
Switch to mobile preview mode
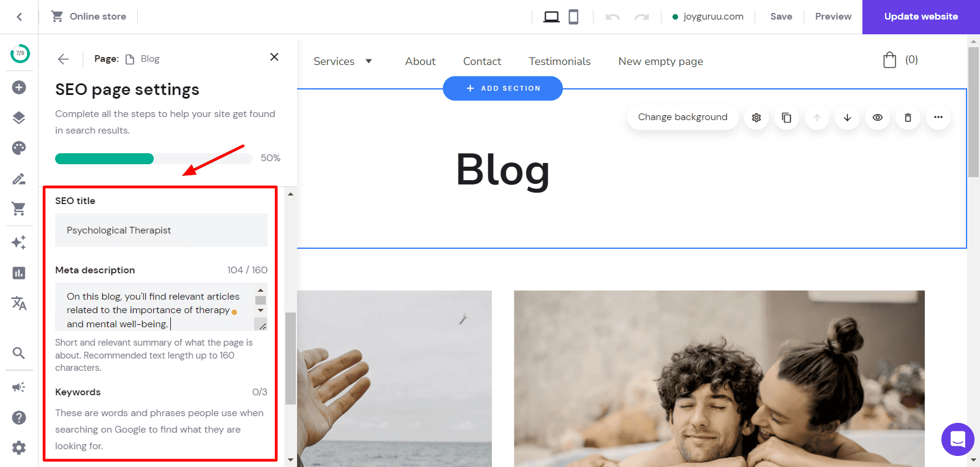(573, 17)
